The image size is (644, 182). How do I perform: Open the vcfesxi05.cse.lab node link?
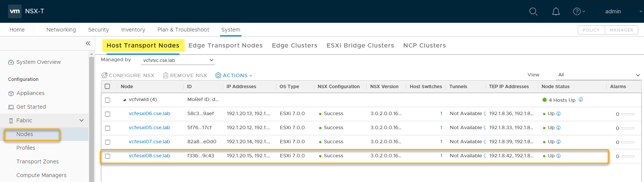click(149, 128)
